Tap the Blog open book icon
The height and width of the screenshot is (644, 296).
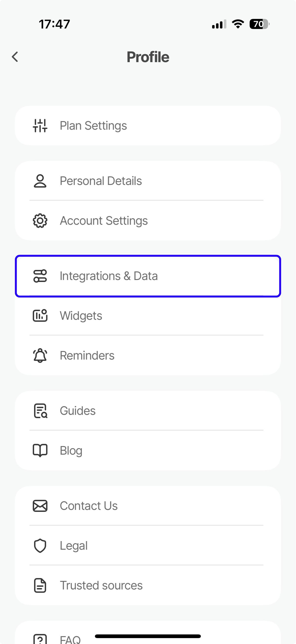pyautogui.click(x=40, y=450)
